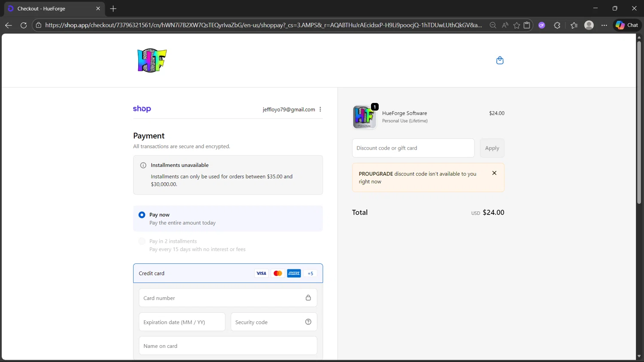Open favorites list icon
The height and width of the screenshot is (362, 644).
tap(574, 25)
